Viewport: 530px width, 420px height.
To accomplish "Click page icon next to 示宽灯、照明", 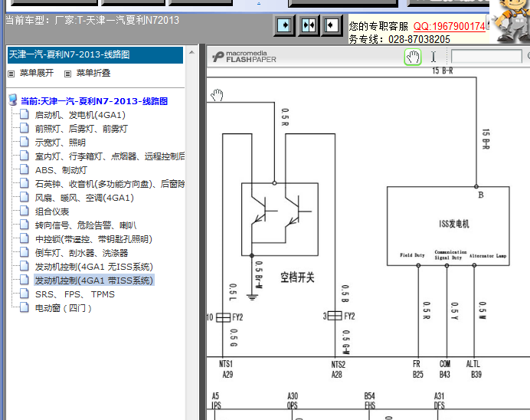I will pos(24,142).
